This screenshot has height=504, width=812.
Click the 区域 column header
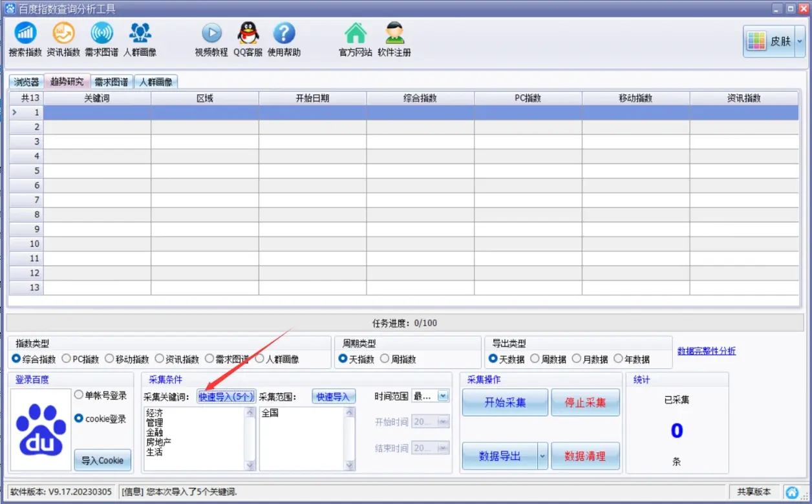[205, 98]
